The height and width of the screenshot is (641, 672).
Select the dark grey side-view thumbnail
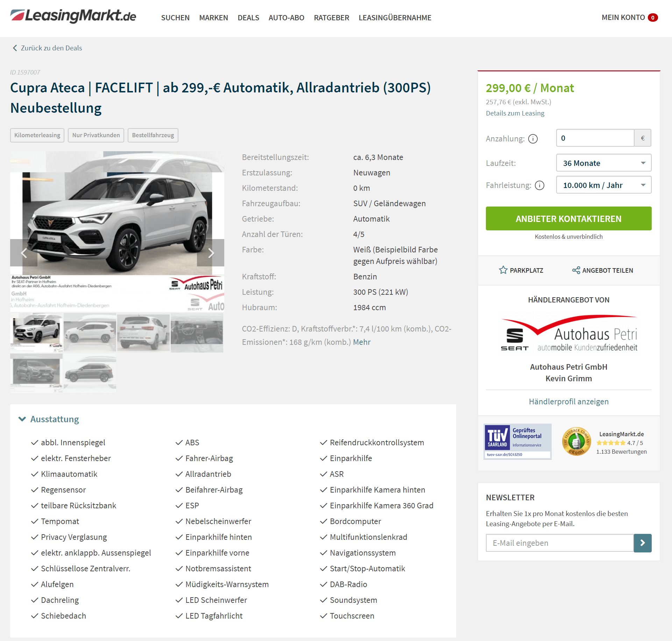tap(90, 373)
